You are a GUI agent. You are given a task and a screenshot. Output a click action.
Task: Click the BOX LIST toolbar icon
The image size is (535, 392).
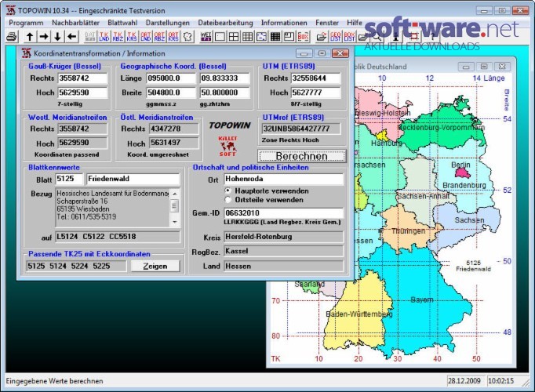(x=349, y=37)
